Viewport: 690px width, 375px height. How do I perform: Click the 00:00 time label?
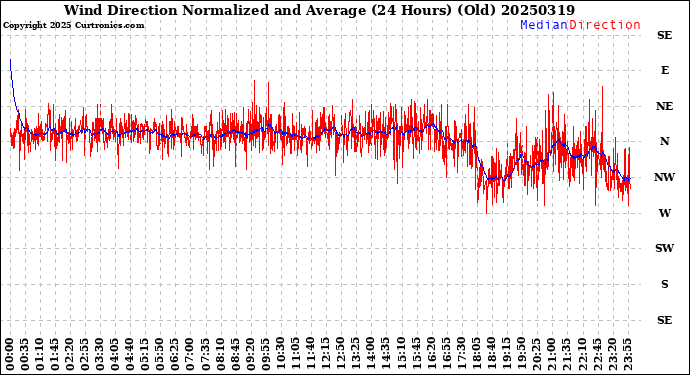pos(10,354)
